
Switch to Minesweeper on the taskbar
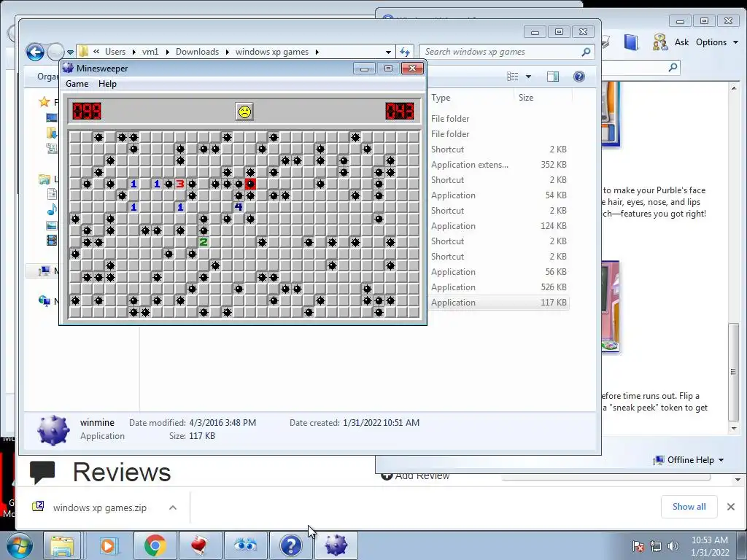[x=336, y=545]
